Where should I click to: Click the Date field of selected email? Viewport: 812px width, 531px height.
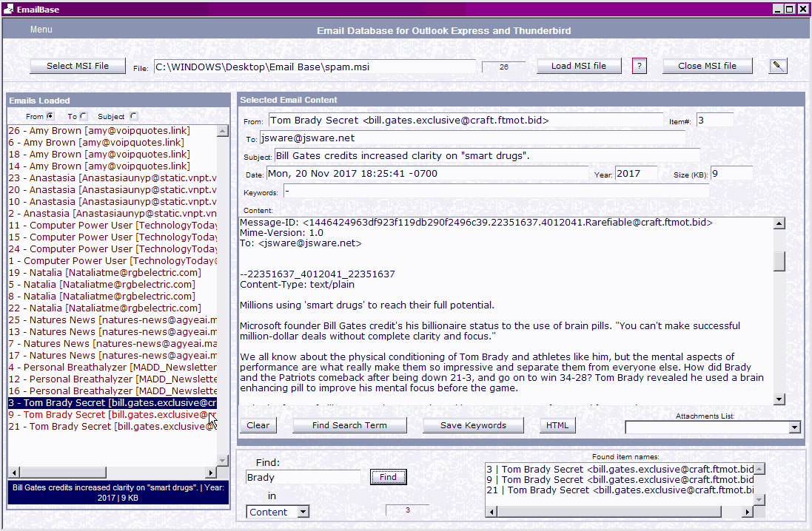427,174
